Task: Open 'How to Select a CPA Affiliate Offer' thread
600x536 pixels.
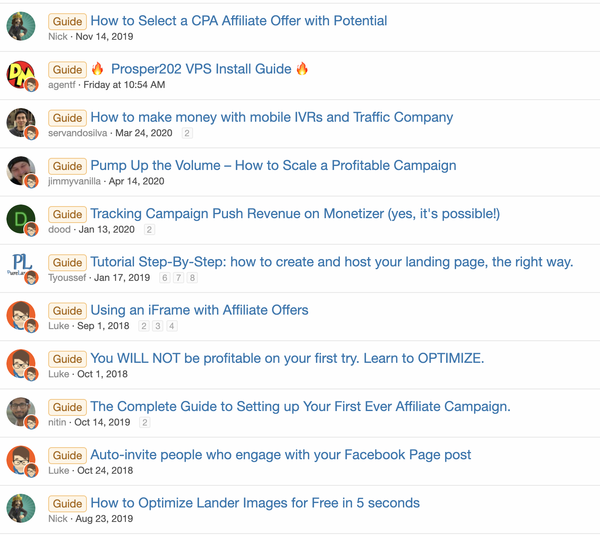Action: tap(239, 21)
